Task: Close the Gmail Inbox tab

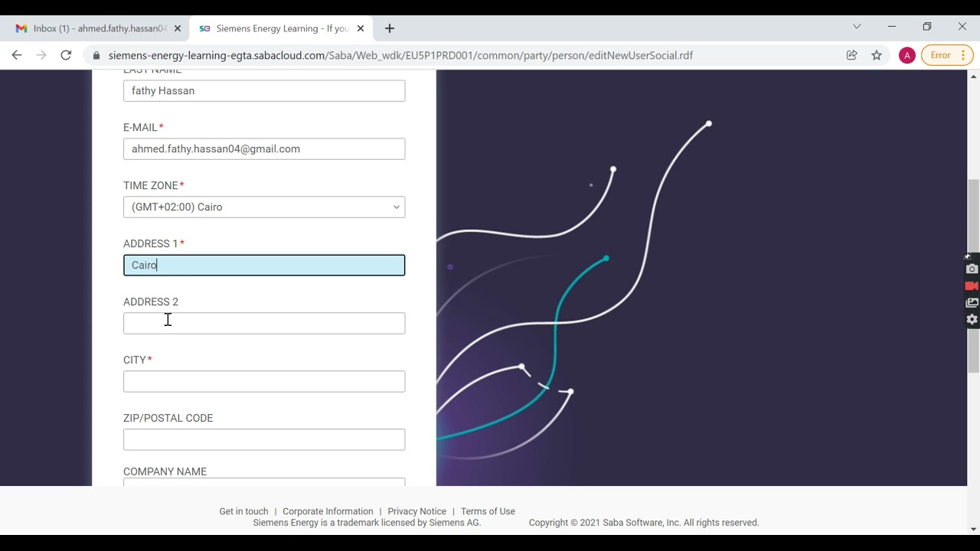Action: coord(177,28)
